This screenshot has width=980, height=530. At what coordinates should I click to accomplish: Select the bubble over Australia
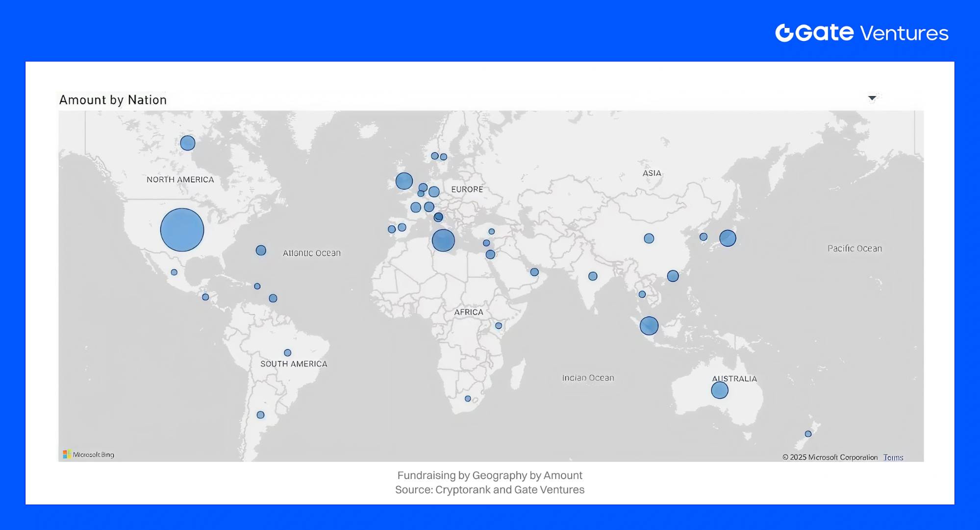719,390
